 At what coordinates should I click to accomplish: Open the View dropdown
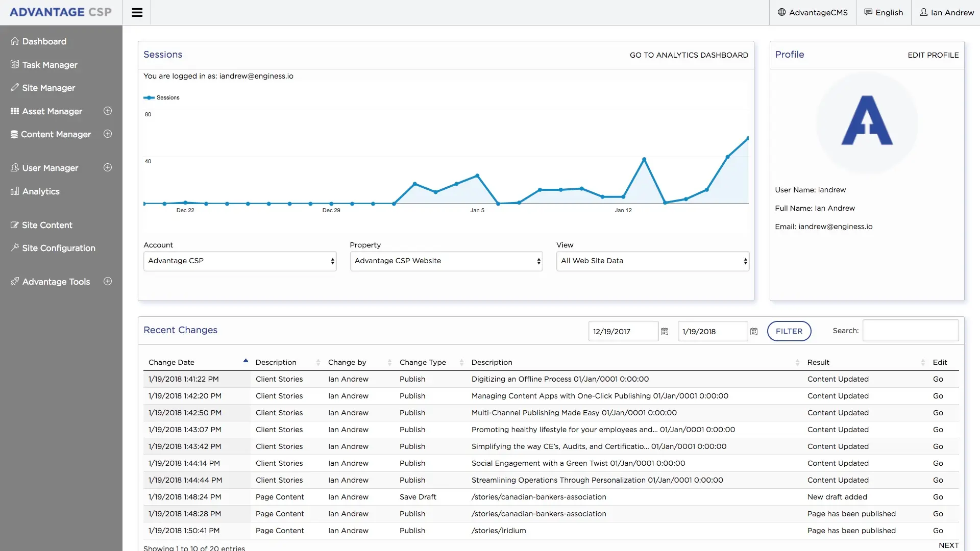coord(652,261)
